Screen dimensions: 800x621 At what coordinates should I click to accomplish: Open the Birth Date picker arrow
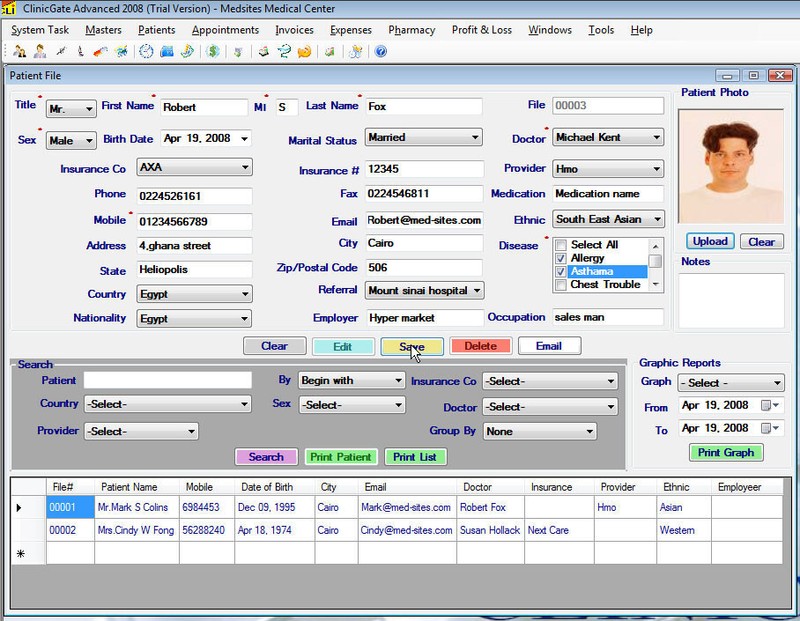(245, 139)
